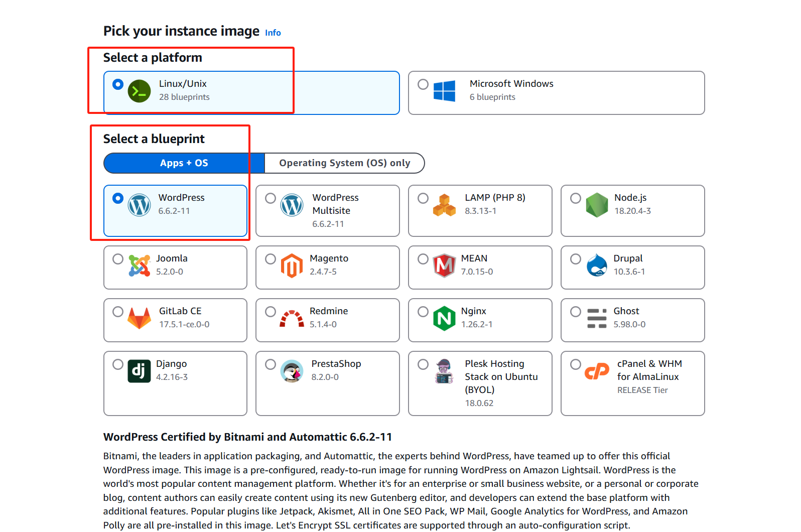Click the MEAN version 7.0.15-0 text
This screenshot has width=801, height=532.
[477, 272]
